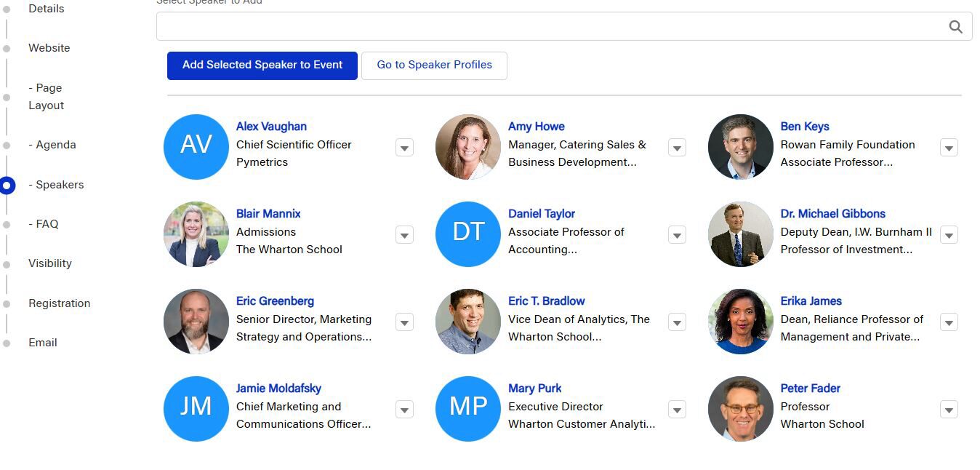Viewport: 980px width, 470px height.
Task: Open dropdown next to Ben Keys
Action: tap(949, 148)
